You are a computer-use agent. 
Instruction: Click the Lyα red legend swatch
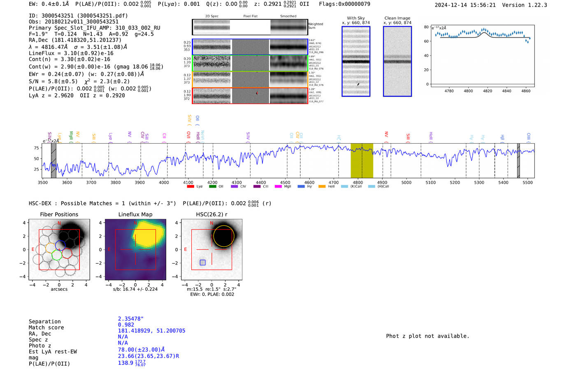coord(190,187)
